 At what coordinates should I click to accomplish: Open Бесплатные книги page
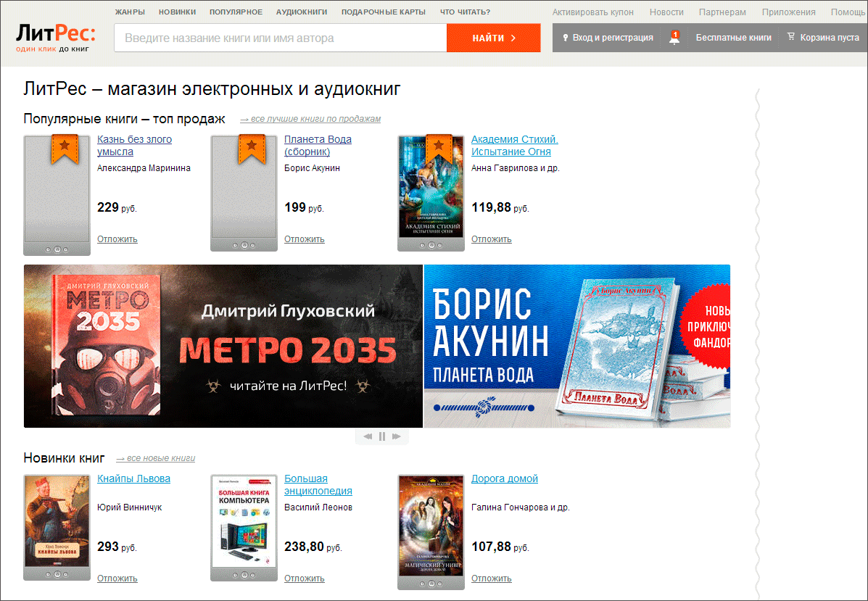[x=733, y=38]
